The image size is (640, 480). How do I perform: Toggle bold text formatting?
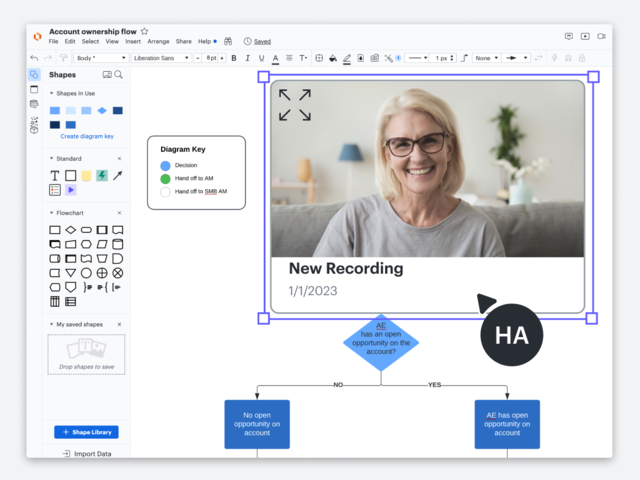(234, 58)
